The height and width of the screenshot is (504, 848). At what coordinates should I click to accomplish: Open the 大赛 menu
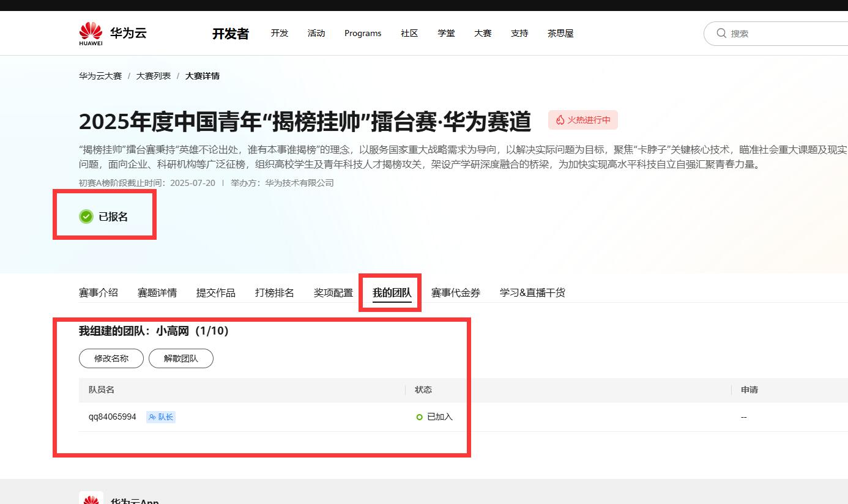[483, 33]
